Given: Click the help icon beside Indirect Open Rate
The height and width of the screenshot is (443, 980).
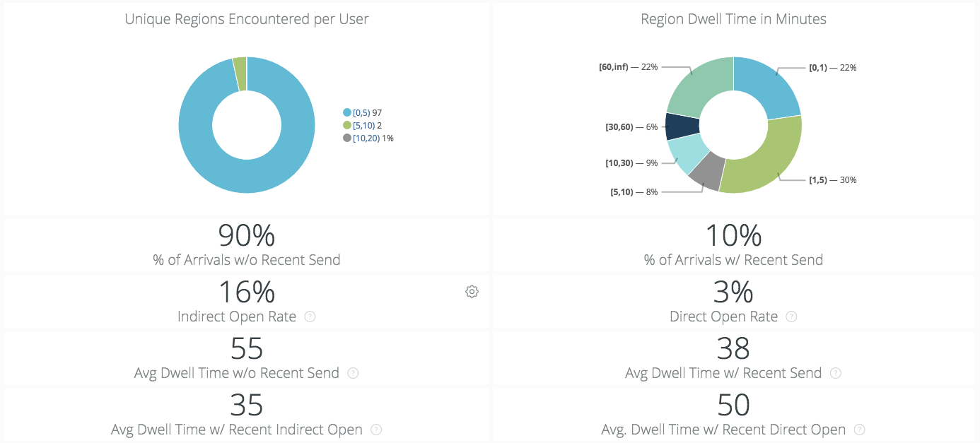Looking at the screenshot, I should (x=310, y=317).
